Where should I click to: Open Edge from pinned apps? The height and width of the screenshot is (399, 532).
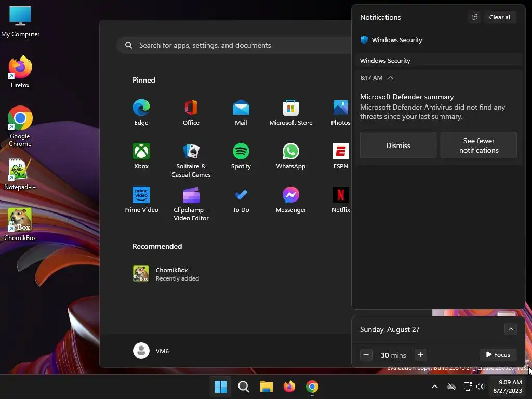point(141,113)
